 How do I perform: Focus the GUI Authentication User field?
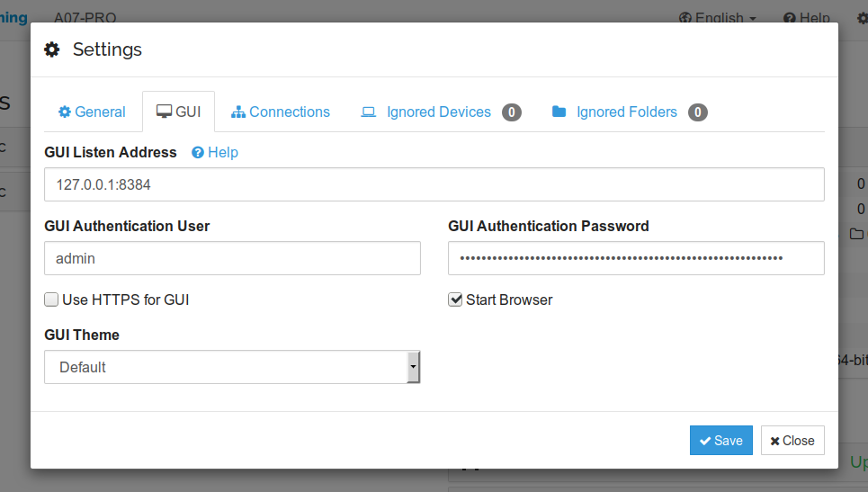(x=232, y=258)
